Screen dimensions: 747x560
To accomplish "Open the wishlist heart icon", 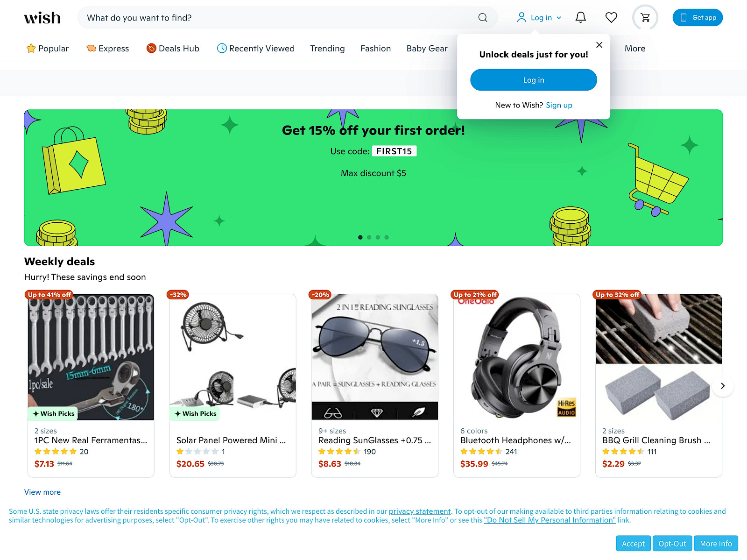I will [611, 18].
